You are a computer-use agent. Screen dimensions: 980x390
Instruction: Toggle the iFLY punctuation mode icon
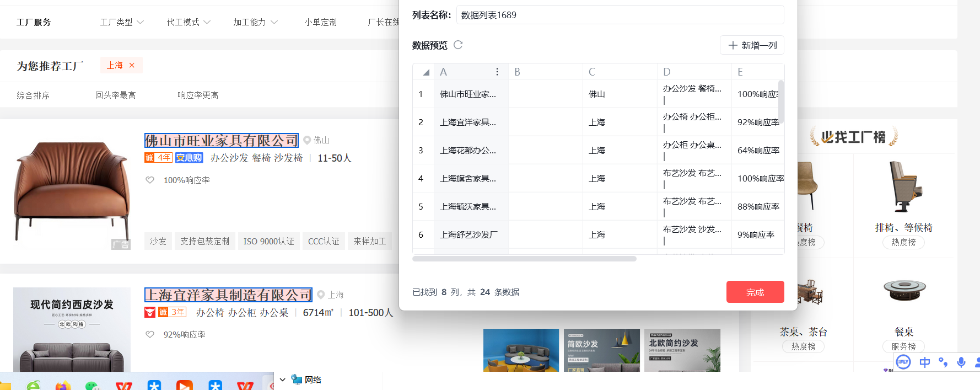(x=943, y=362)
